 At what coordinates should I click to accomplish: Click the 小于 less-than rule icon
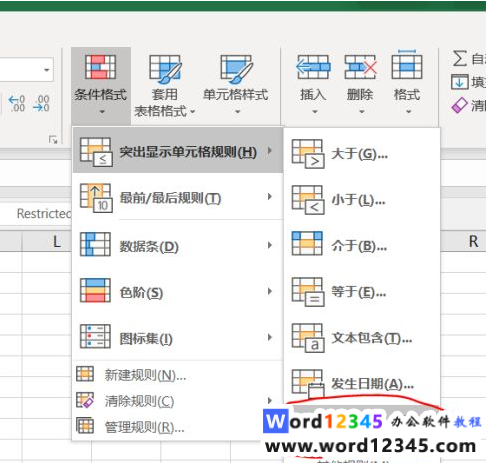tap(308, 200)
